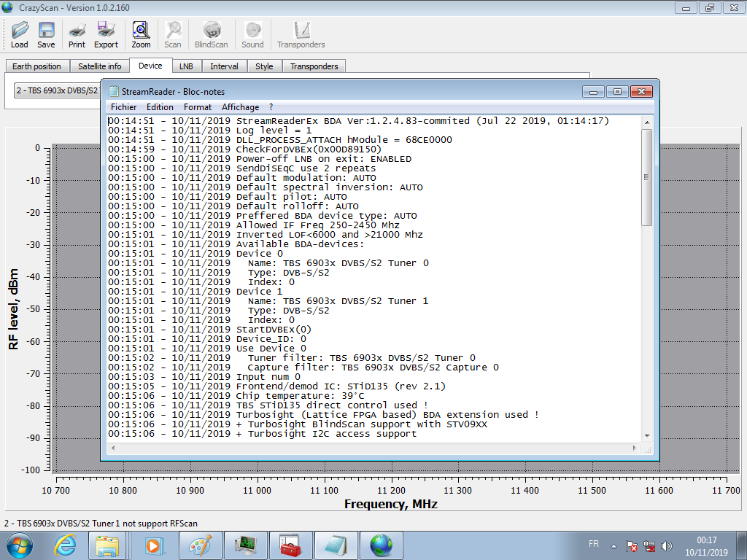Click the Windows Start button

click(18, 545)
